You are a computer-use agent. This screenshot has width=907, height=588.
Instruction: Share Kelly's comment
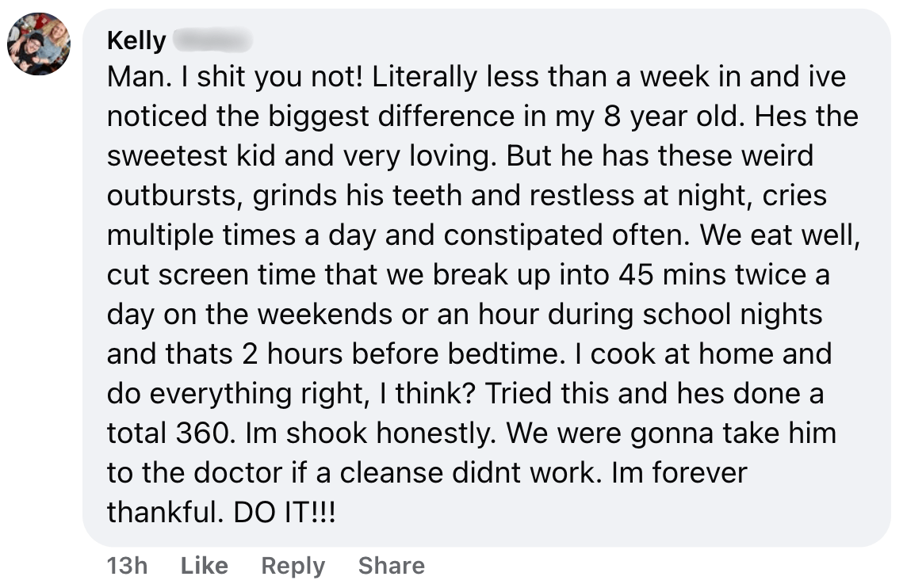(391, 565)
